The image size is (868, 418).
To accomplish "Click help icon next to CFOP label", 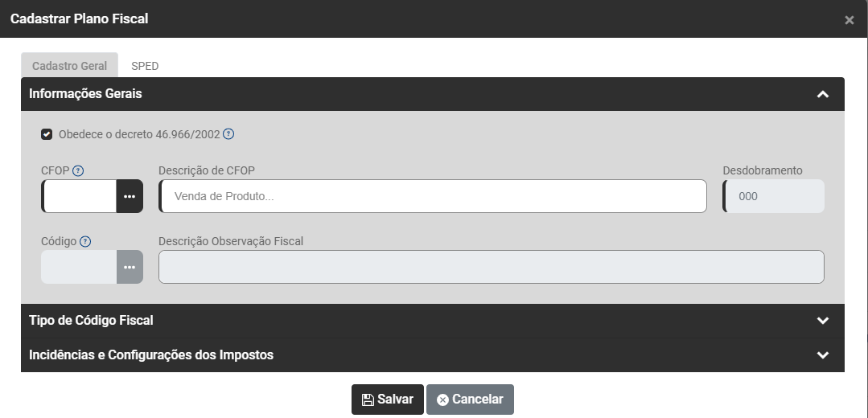I will (79, 170).
